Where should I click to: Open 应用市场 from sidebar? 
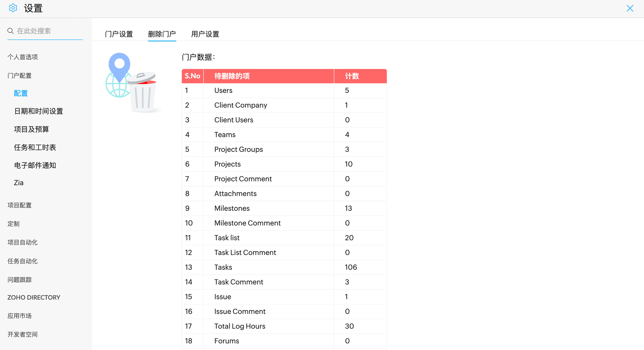(19, 316)
